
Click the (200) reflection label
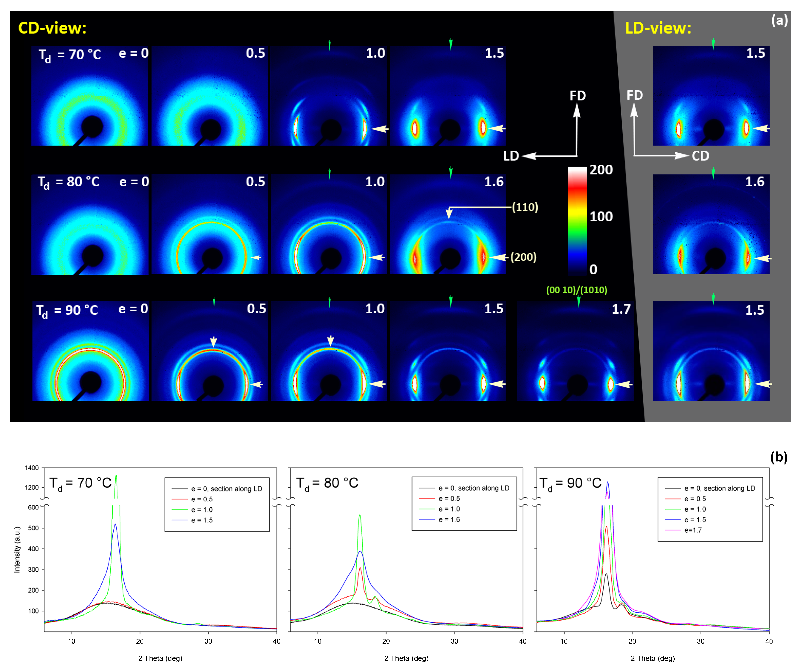523,257
